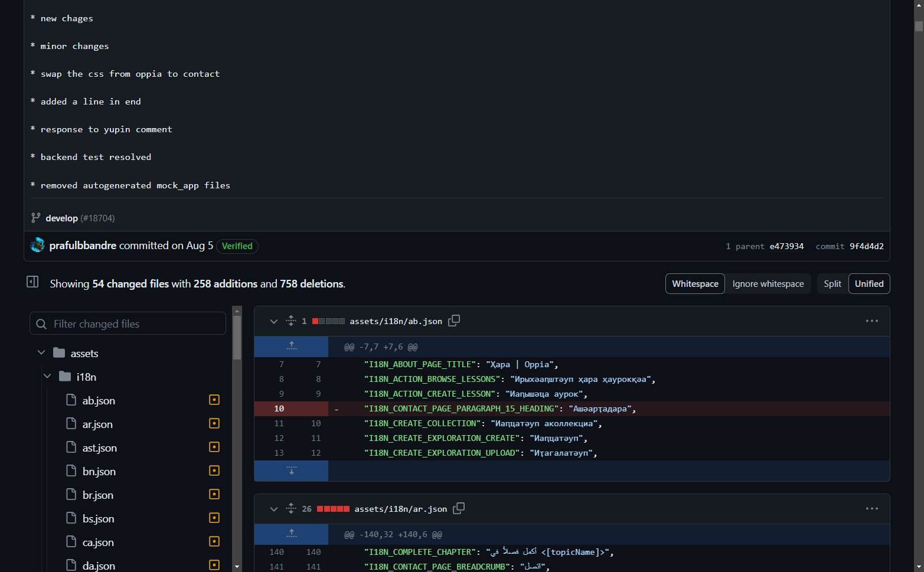Image resolution: width=924 pixels, height=572 pixels.
Task: Select Whitespace diff mode
Action: pos(695,284)
